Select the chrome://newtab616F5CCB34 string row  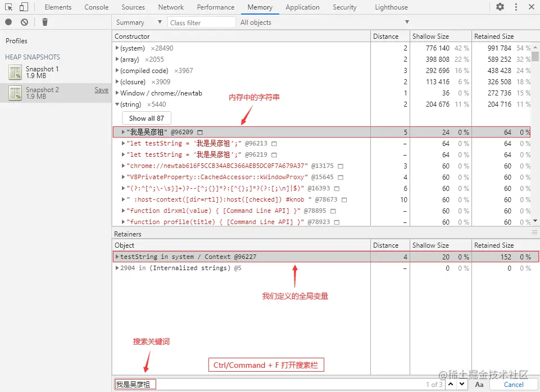click(x=321, y=166)
